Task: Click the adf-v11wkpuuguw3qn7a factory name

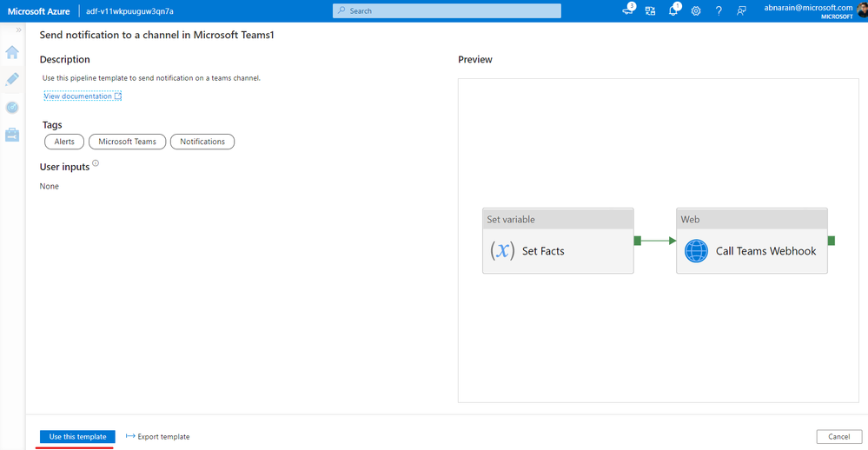Action: 129,11
